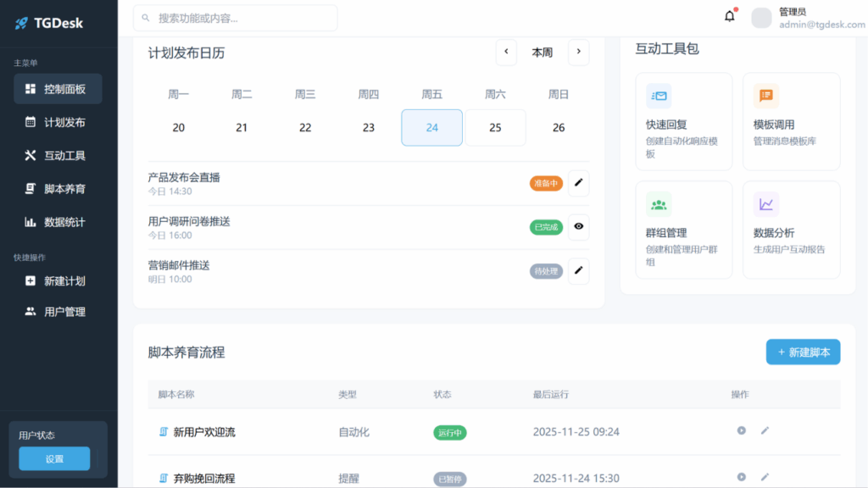Open the 快速回复 quick reply tool icon
Screen dimensions: 868x488
coord(660,97)
